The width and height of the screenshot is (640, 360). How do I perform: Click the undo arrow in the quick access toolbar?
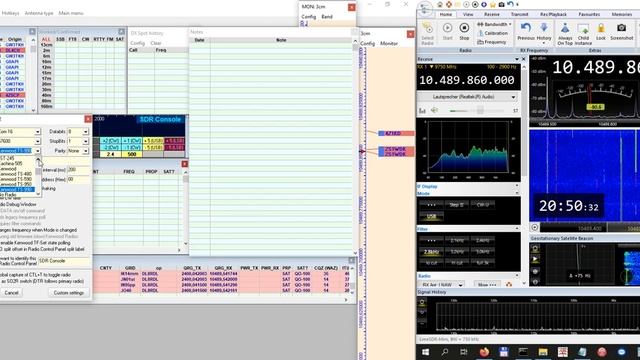[510, 4]
